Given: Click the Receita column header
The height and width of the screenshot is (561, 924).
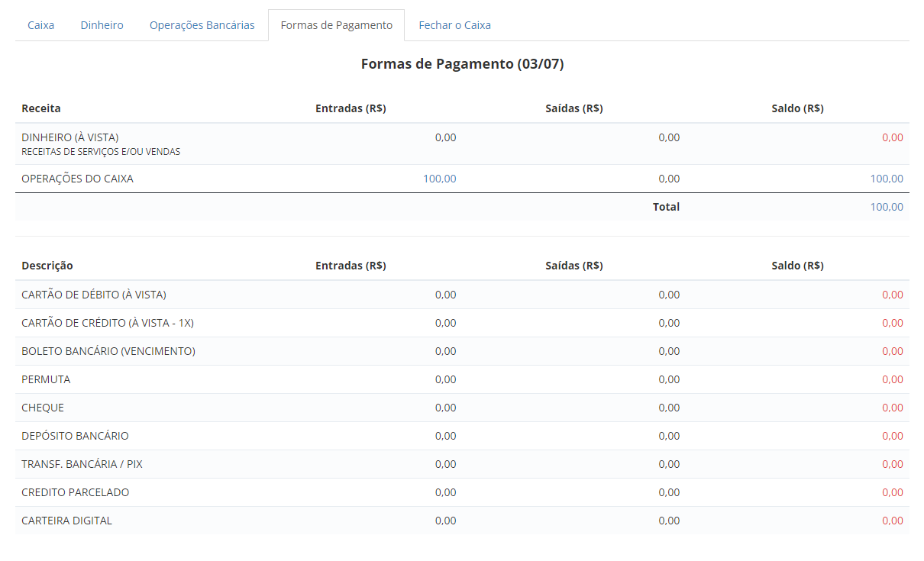Looking at the screenshot, I should pos(41,108).
